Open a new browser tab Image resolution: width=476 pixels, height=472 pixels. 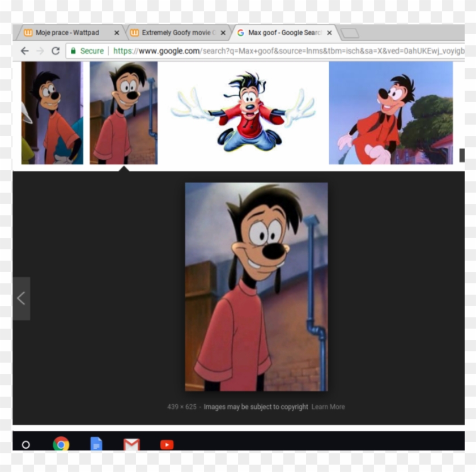click(350, 33)
